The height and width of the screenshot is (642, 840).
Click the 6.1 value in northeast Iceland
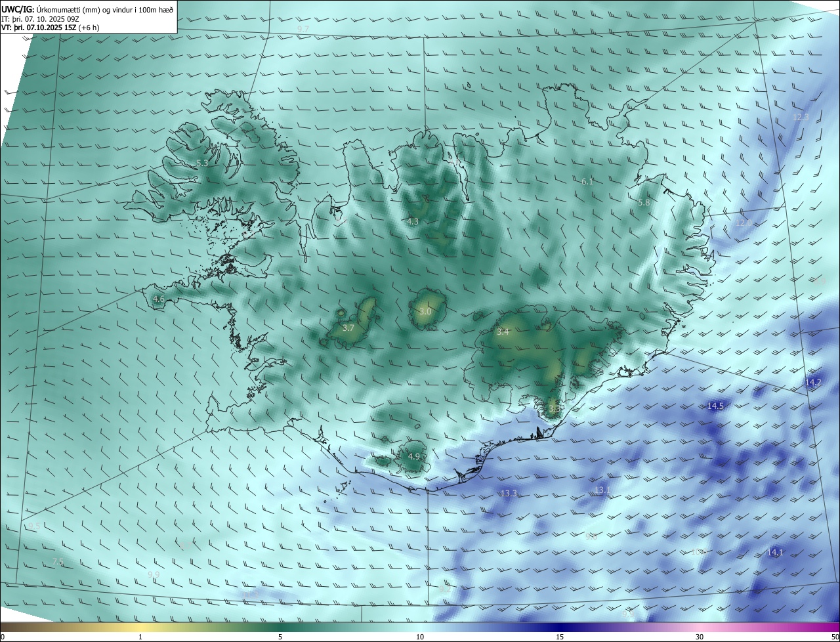[587, 181]
